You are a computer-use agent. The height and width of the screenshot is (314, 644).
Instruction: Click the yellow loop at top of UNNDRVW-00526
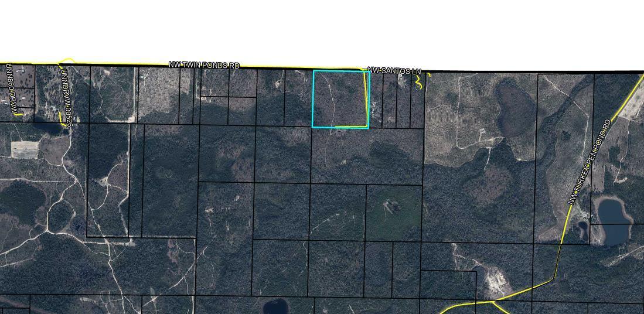click(67, 61)
